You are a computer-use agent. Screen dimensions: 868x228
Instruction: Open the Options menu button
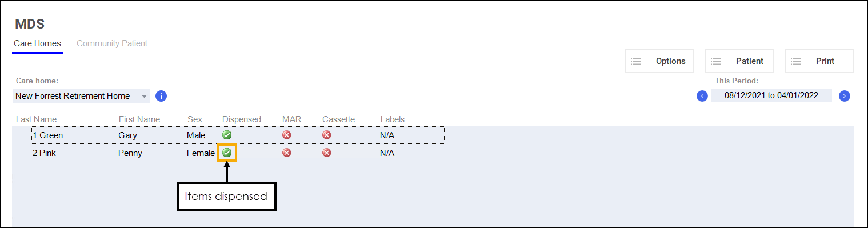coord(659,61)
